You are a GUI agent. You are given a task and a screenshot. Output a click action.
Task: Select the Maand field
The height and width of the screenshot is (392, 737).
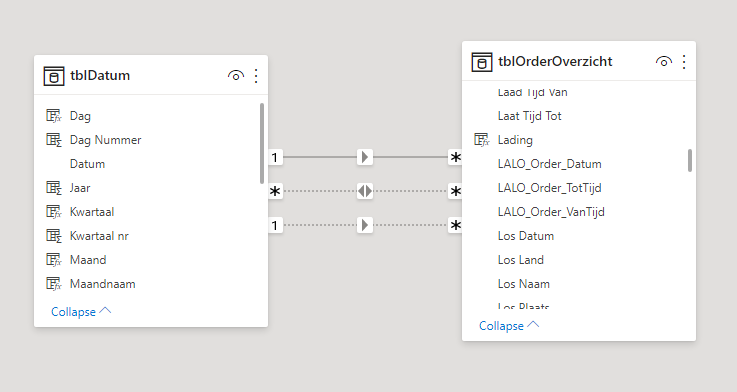coord(88,259)
